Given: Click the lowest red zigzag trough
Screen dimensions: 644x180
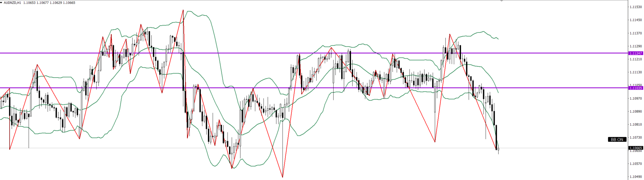Looking at the screenshot, I should (283, 177).
